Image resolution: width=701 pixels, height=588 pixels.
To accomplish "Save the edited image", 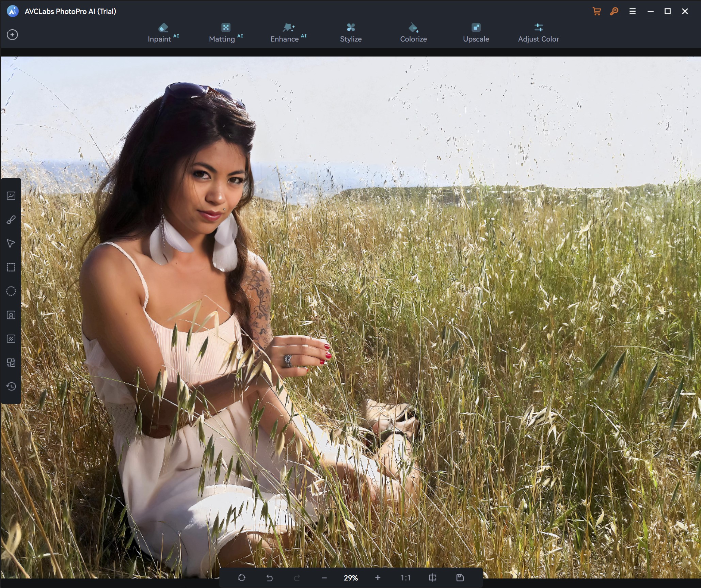I will 460,577.
